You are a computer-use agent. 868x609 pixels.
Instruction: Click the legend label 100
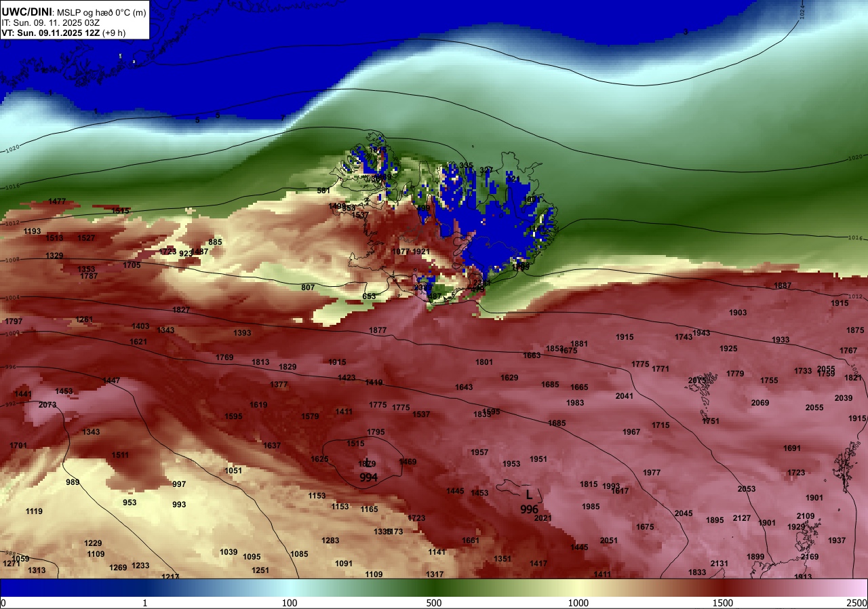pos(290,603)
